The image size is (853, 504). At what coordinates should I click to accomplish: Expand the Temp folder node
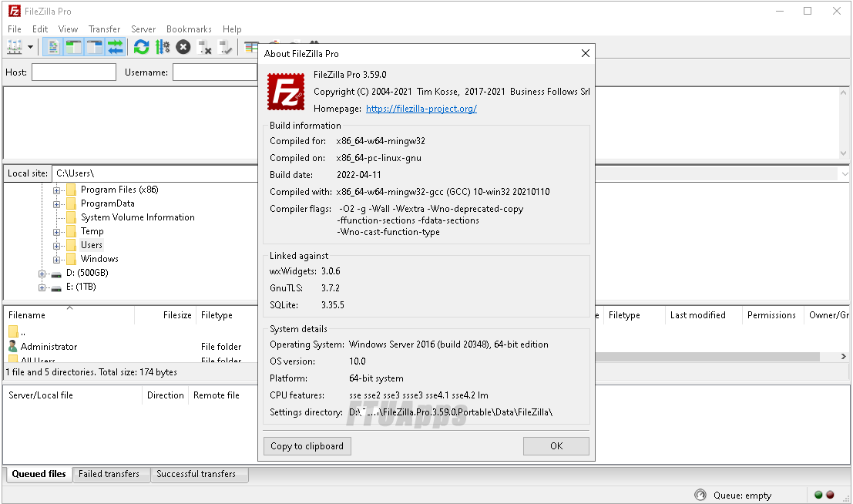pos(56,232)
